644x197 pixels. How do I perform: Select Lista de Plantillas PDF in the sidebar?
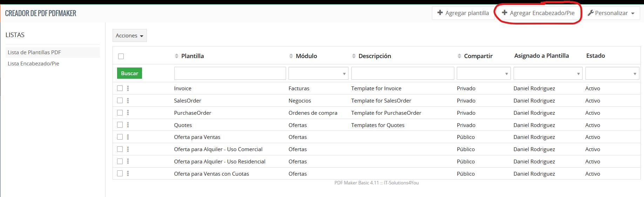pyautogui.click(x=34, y=52)
